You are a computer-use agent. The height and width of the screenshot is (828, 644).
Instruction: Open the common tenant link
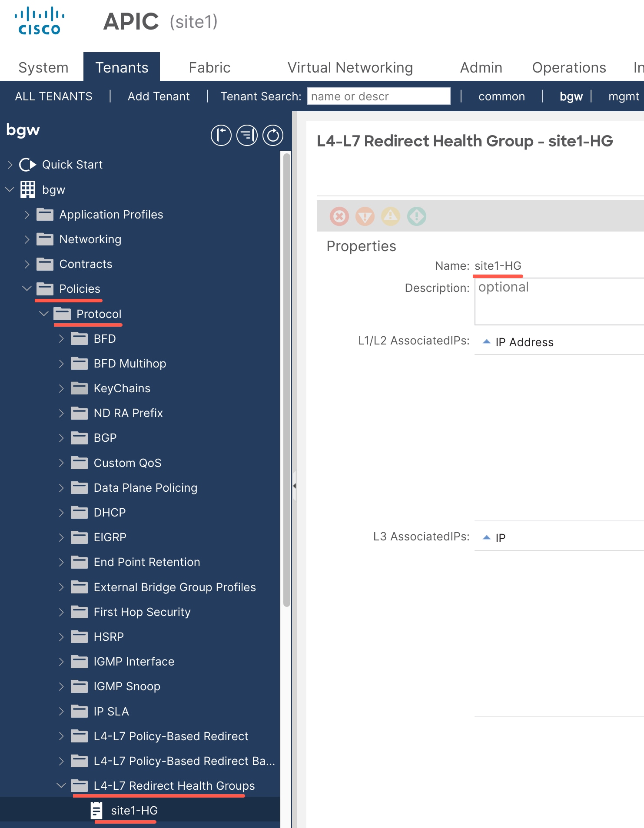(501, 96)
